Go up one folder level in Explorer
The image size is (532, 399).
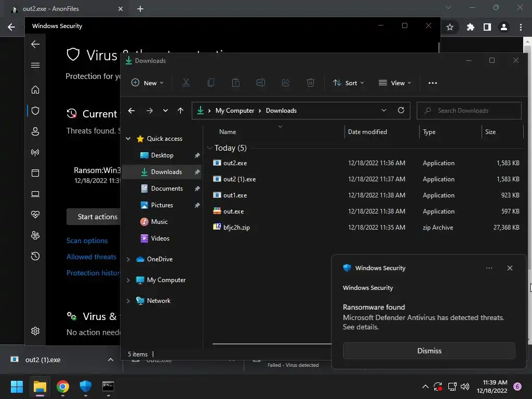180,111
